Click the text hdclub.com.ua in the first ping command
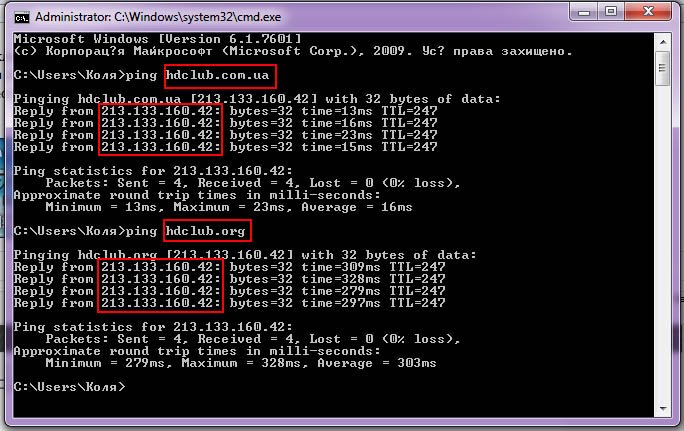The width and height of the screenshot is (684, 431). point(217,75)
